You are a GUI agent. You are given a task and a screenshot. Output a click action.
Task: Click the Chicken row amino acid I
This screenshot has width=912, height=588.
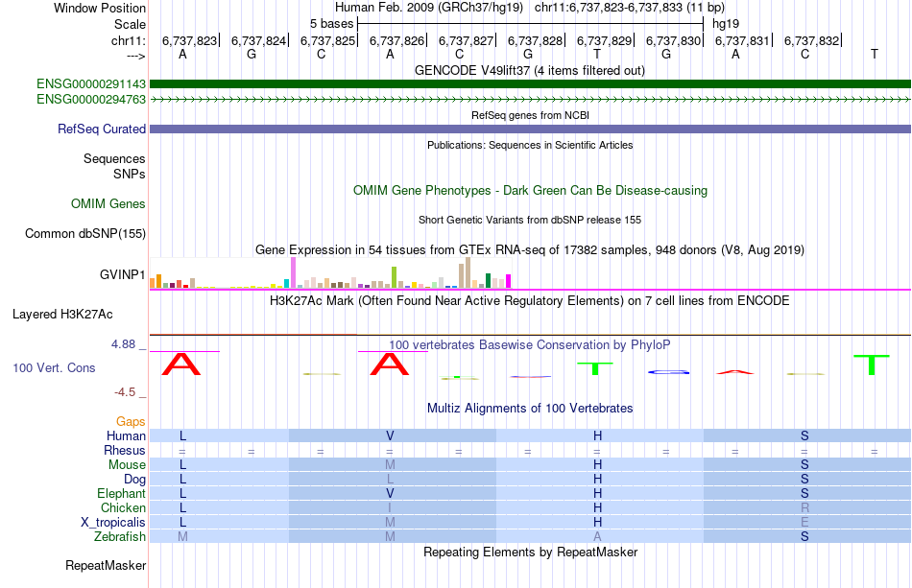(390, 507)
